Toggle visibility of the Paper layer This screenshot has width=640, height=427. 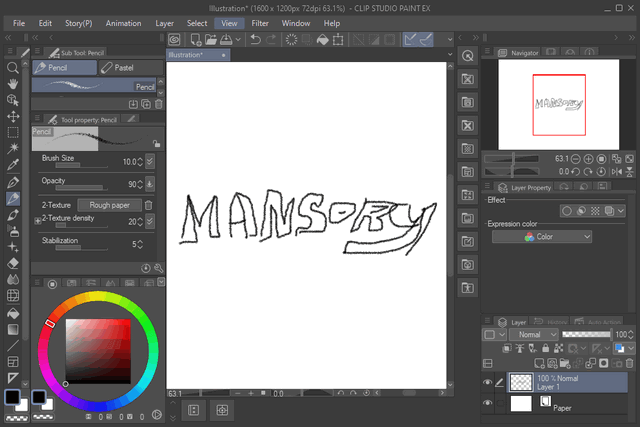(x=488, y=403)
